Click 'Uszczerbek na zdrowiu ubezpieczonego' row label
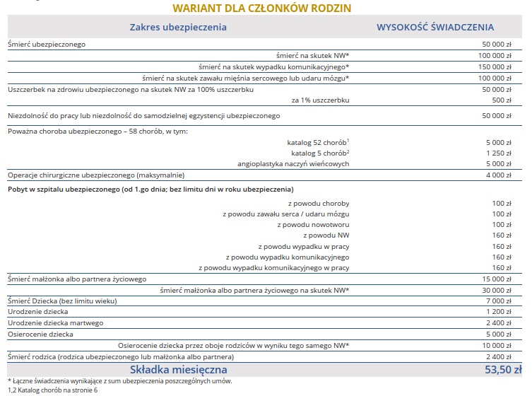The height and width of the screenshot is (396, 532). tap(131, 90)
